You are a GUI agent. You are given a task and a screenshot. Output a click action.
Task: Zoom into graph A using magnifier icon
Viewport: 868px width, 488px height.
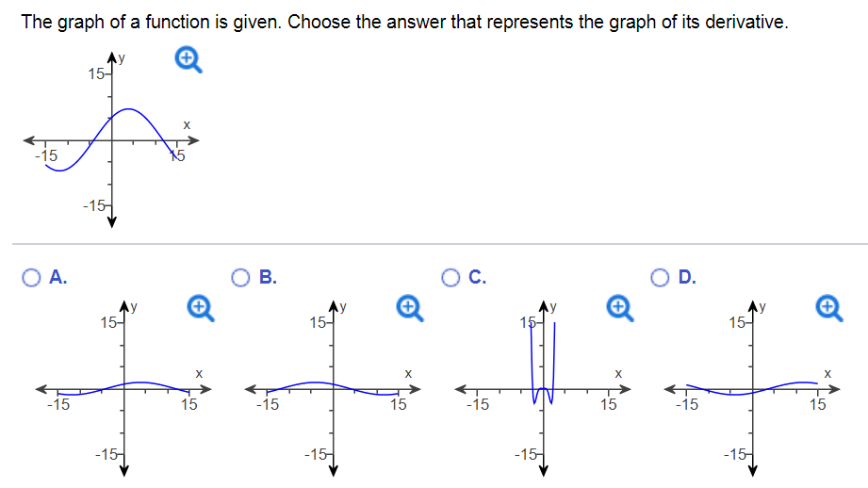click(201, 308)
